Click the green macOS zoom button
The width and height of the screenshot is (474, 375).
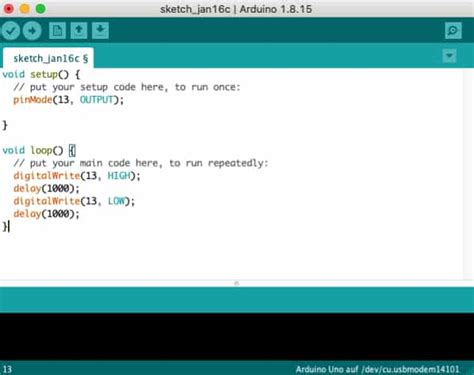pyautogui.click(x=41, y=9)
